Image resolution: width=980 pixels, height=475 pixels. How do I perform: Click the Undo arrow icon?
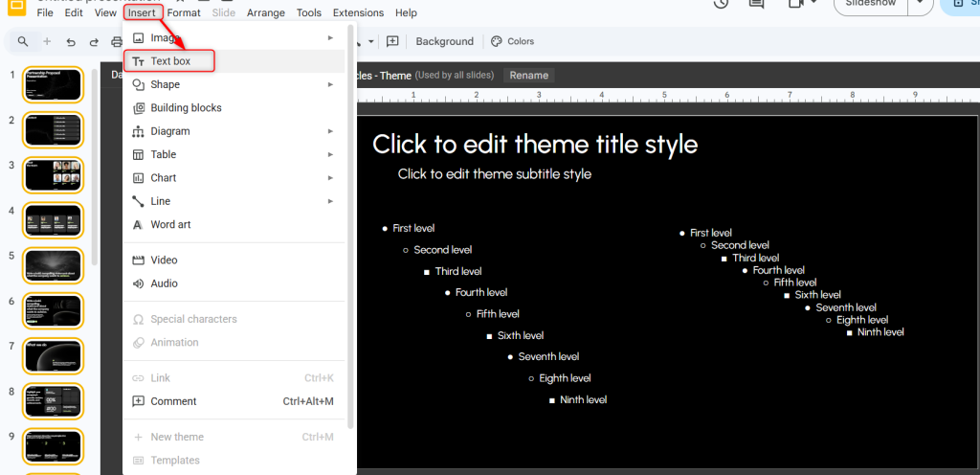click(x=71, y=42)
